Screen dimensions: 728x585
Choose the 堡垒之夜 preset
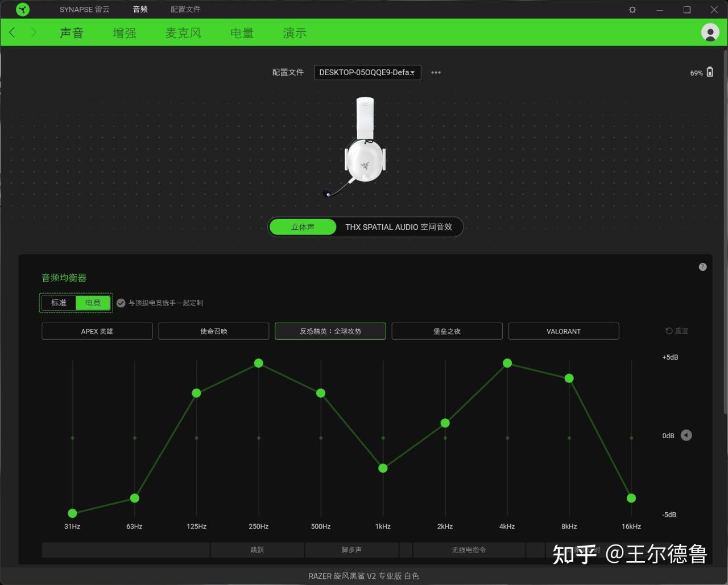pos(447,331)
